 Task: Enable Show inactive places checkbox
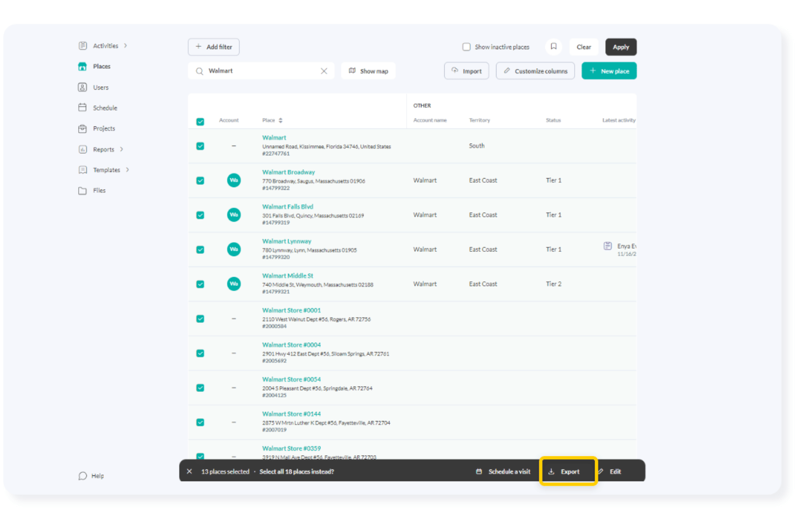tap(467, 47)
